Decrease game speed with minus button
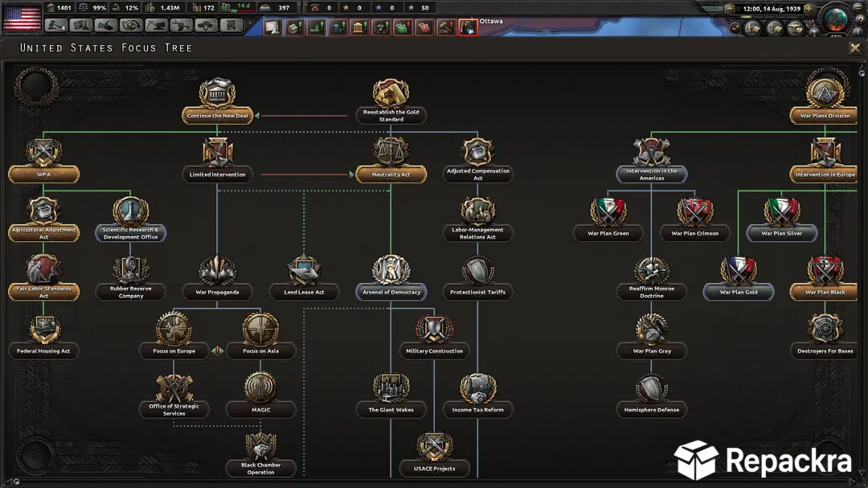The image size is (868, 488). coord(730,9)
